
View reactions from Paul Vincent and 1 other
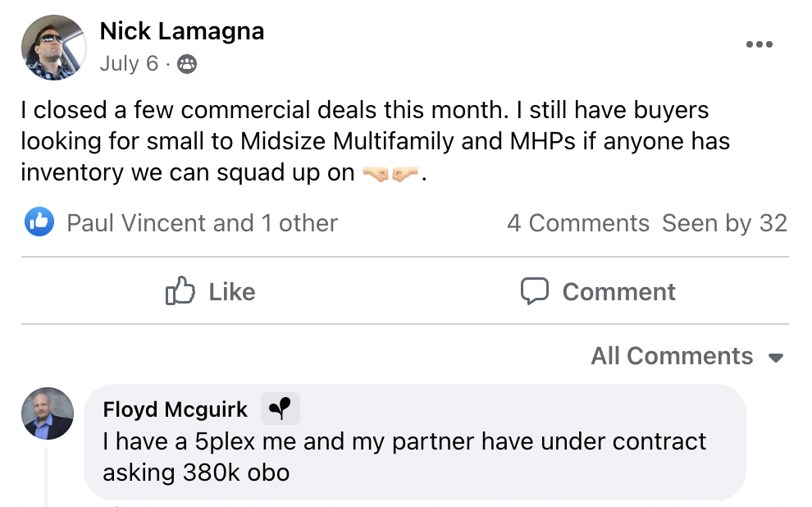coord(202,223)
